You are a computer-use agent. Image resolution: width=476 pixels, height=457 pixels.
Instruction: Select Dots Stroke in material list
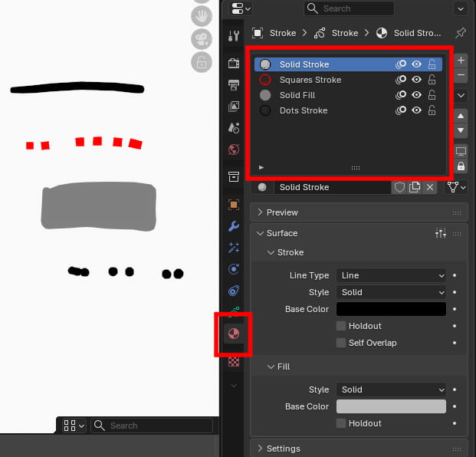(x=303, y=110)
